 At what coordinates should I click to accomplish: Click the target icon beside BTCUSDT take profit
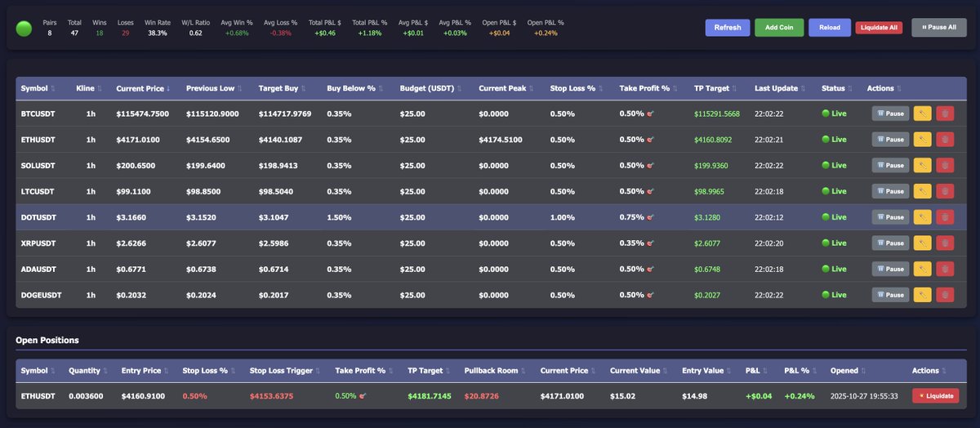point(651,114)
